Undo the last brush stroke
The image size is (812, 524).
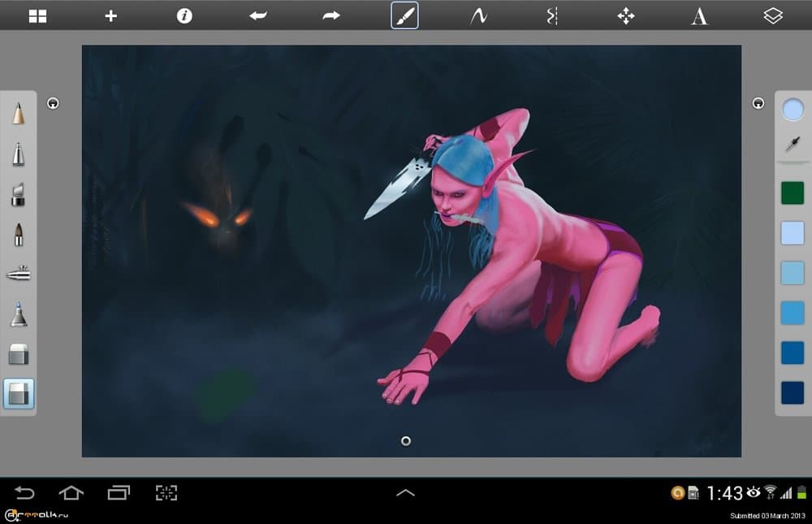pyautogui.click(x=257, y=15)
